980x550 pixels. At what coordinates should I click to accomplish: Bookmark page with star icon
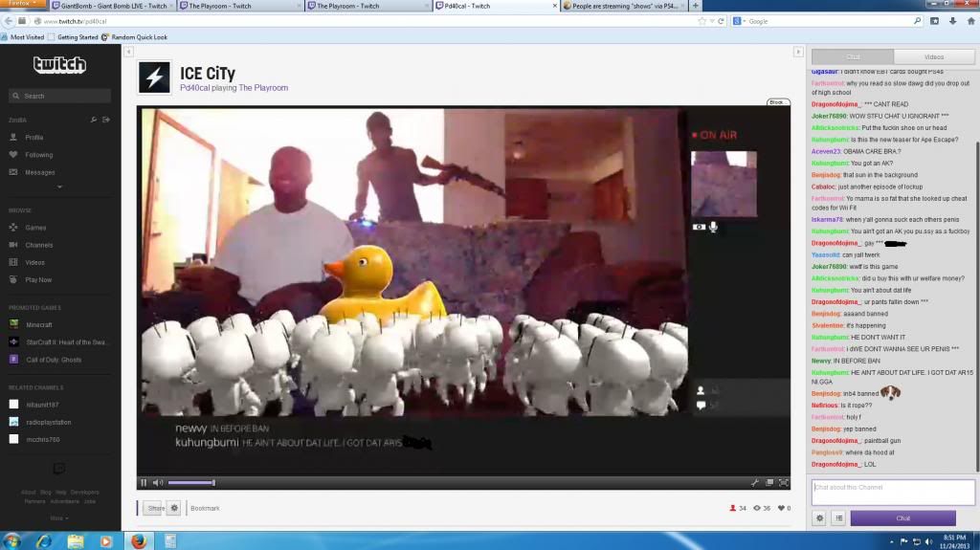[x=702, y=21]
